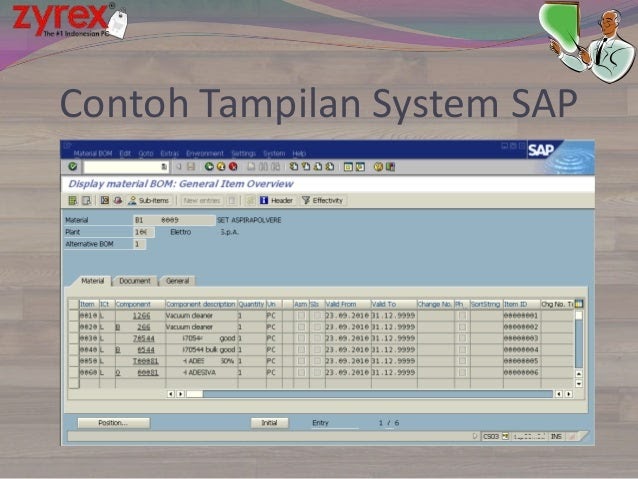Click table vertical scroll down arrow

pos(579,383)
